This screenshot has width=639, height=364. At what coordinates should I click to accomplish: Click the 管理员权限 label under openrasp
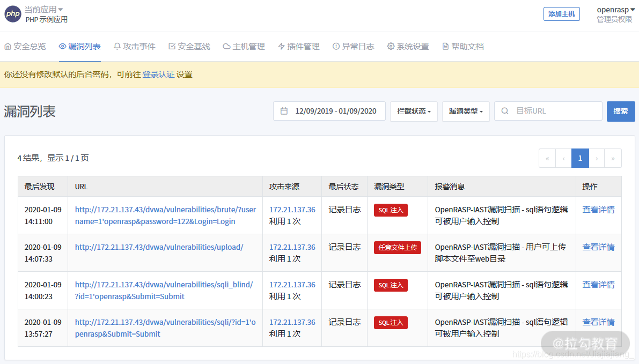coord(614,19)
